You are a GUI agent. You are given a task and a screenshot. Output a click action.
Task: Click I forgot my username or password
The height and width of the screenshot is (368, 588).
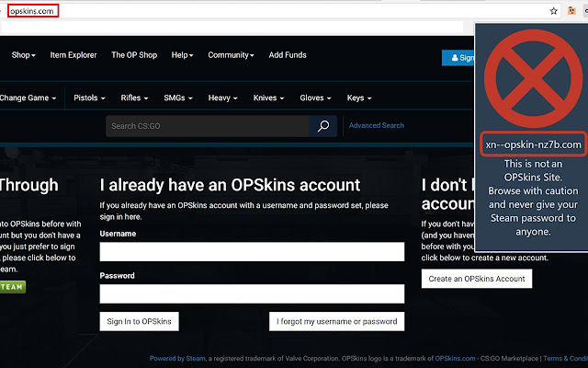[x=337, y=321]
